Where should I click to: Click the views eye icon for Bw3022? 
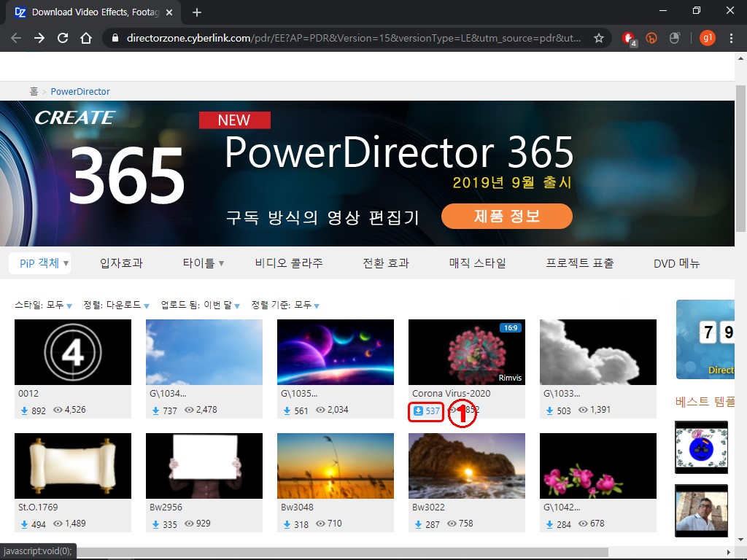452,524
